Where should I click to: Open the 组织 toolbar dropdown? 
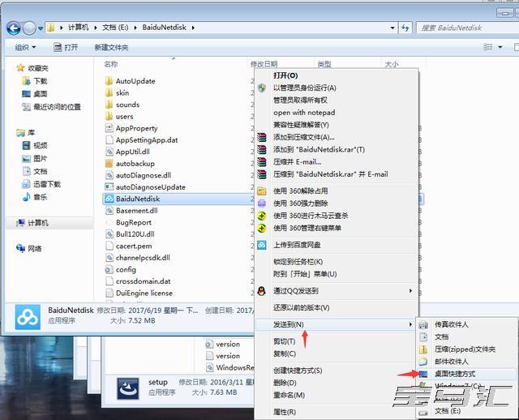point(25,47)
